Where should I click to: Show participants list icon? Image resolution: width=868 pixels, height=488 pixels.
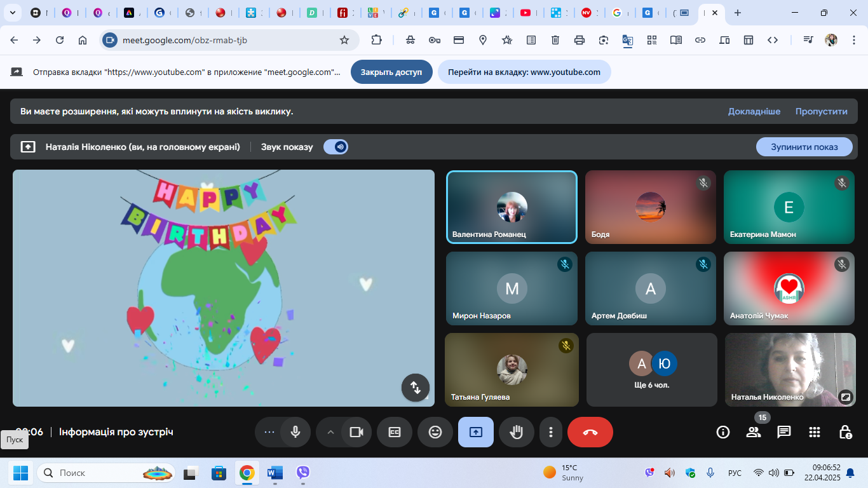[754, 432]
